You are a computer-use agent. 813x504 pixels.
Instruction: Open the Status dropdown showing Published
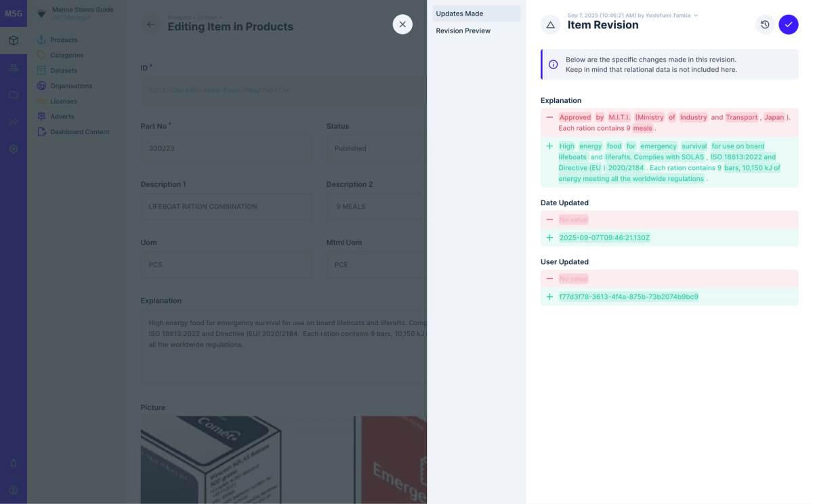pyautogui.click(x=377, y=148)
